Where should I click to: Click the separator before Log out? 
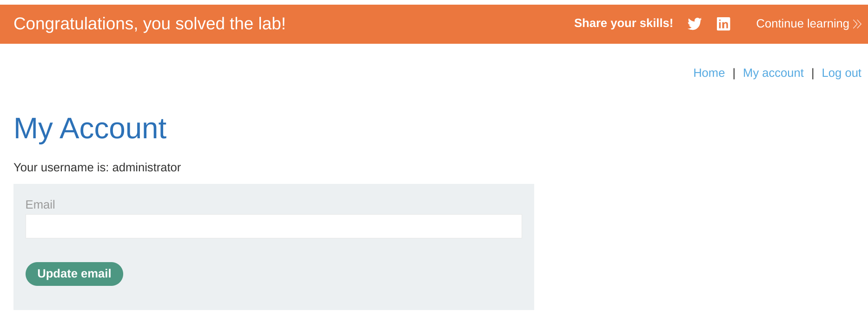click(x=812, y=73)
